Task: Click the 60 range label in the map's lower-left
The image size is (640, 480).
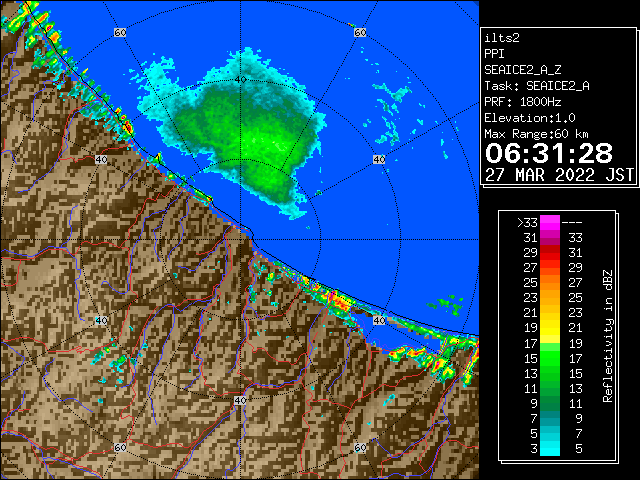Action: tap(120, 447)
